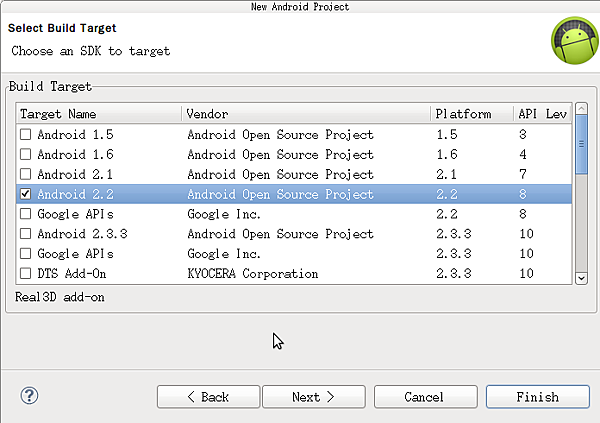The width and height of the screenshot is (600, 423).
Task: Click the scrollbar down arrow
Action: coord(581,278)
